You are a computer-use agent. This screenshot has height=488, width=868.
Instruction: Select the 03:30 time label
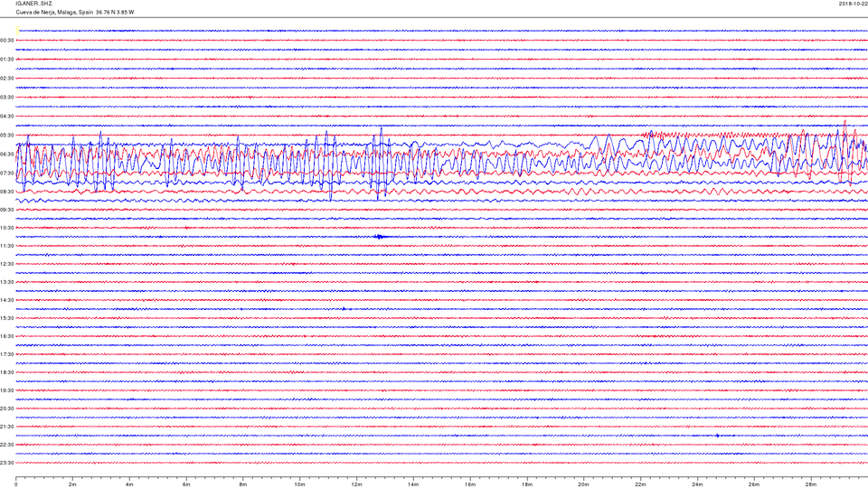6,98
